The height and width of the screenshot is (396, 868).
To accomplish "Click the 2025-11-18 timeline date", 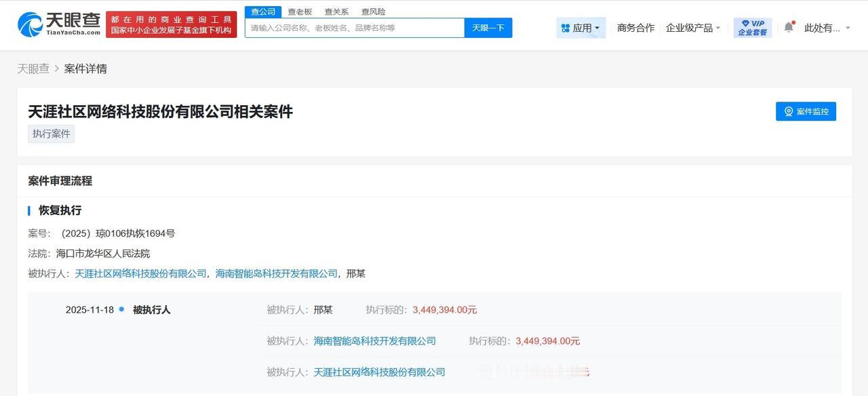I will (x=90, y=310).
